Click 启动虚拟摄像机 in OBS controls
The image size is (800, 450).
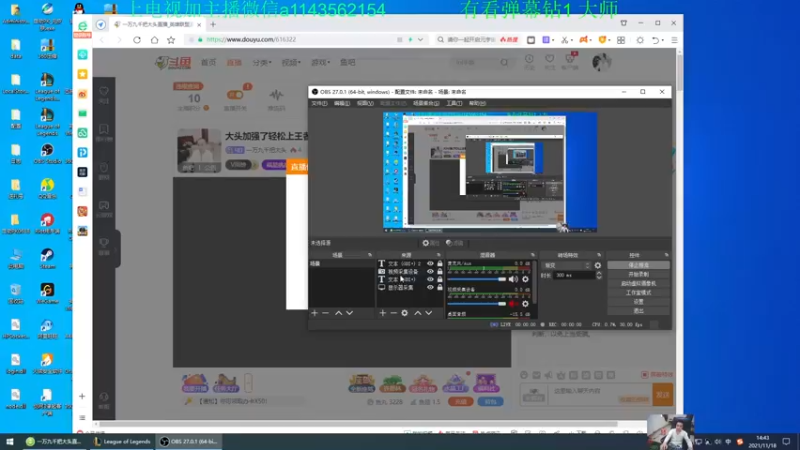click(638, 284)
